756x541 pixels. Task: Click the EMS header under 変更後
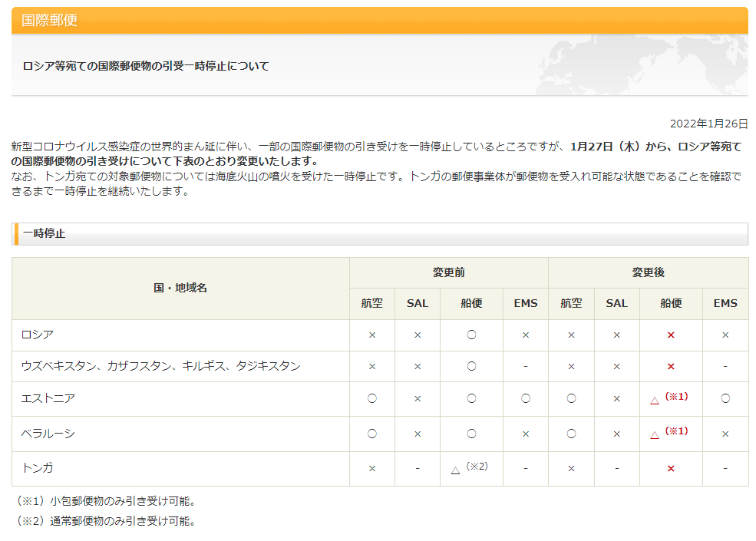725,303
